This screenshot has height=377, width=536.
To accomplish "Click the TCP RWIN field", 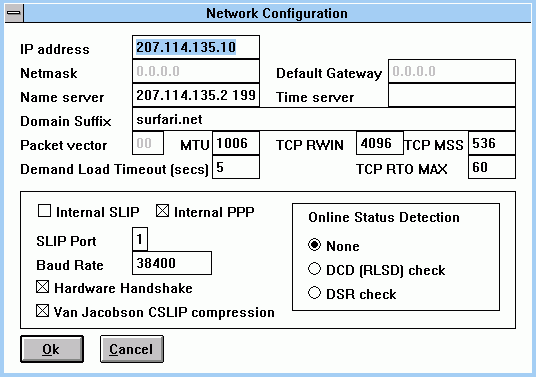I will [x=380, y=143].
